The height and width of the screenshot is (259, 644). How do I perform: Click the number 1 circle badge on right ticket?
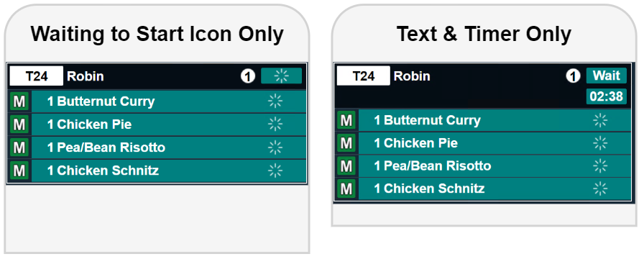pyautogui.click(x=573, y=76)
